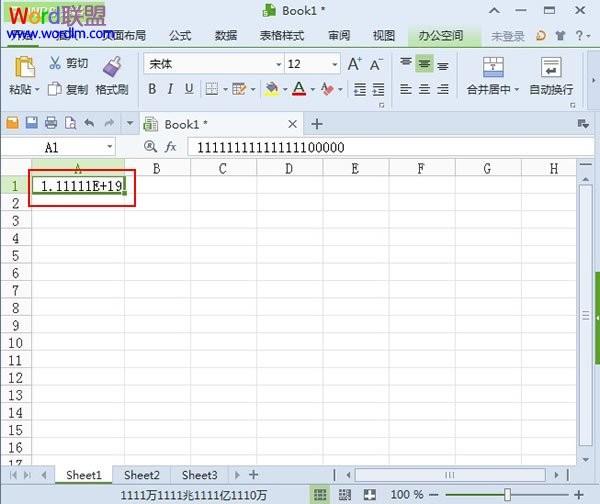Open the 办公空间 Office Space tab

click(441, 36)
